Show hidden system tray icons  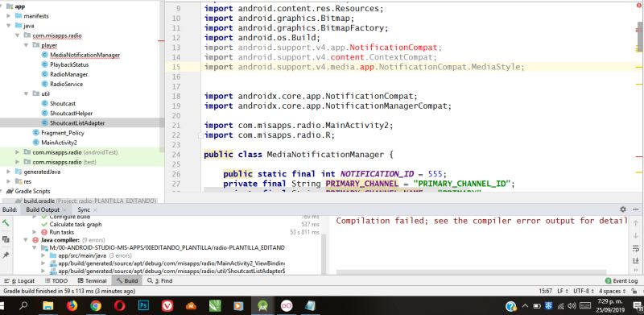[525, 306]
